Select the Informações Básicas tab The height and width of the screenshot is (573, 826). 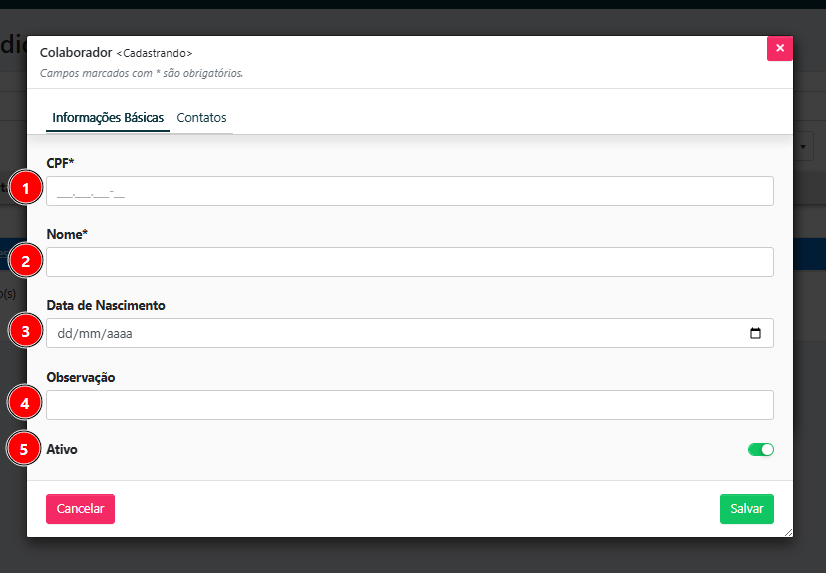click(x=108, y=118)
